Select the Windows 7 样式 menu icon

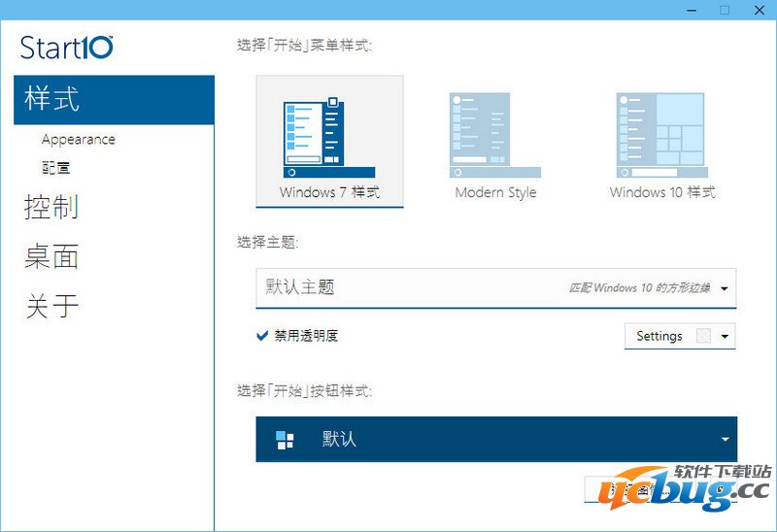coord(312,134)
